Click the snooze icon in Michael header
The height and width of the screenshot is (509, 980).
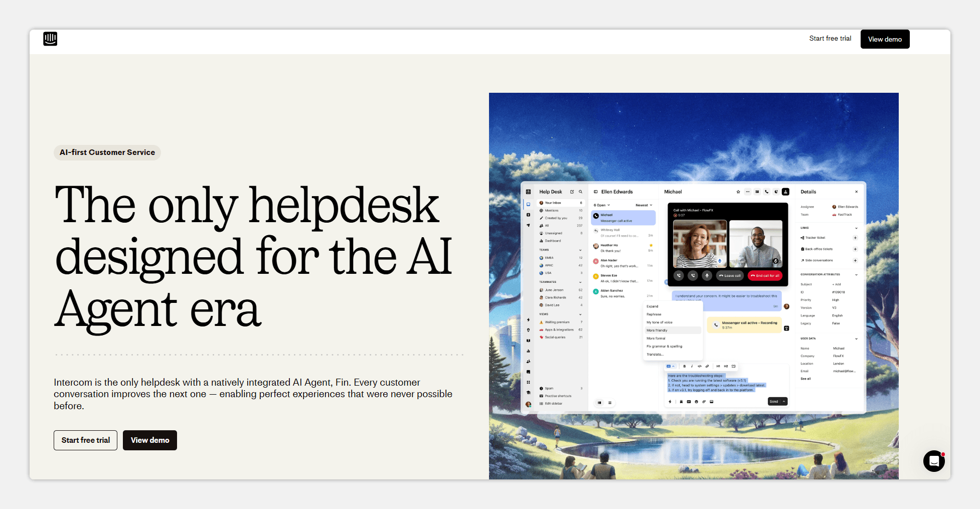[x=776, y=192]
